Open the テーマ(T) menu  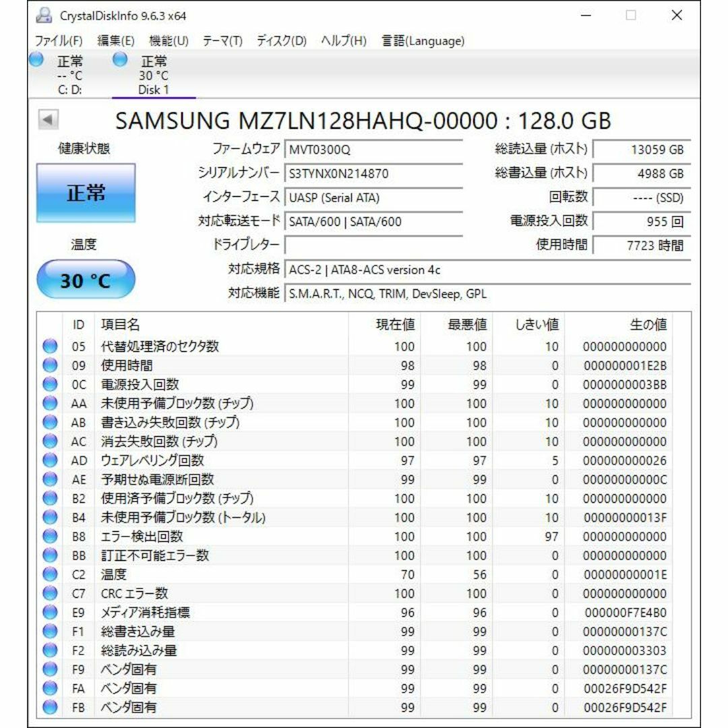[222, 41]
